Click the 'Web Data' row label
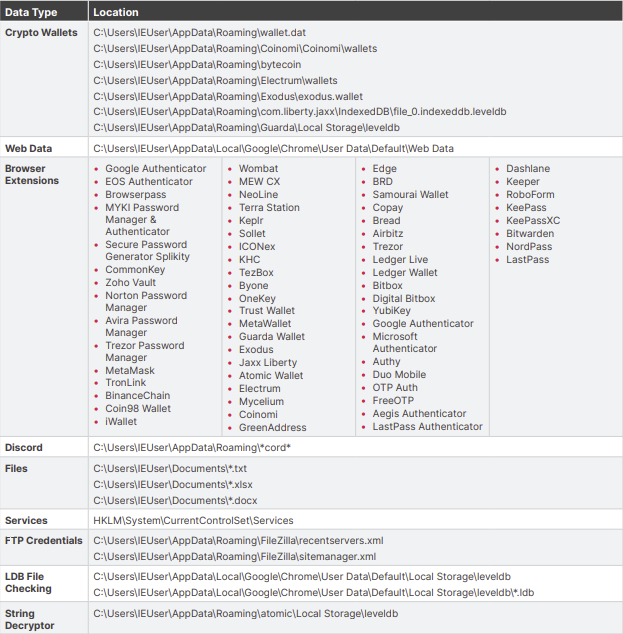 28,148
